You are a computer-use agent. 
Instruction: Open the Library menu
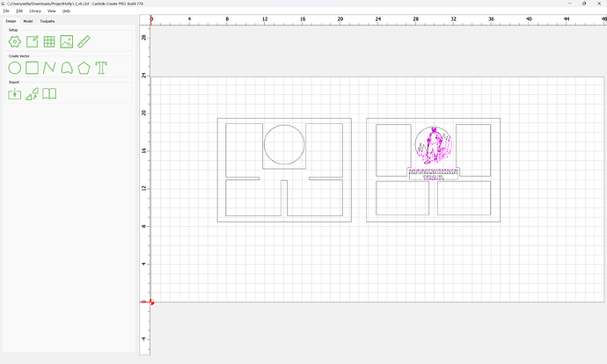click(x=34, y=11)
